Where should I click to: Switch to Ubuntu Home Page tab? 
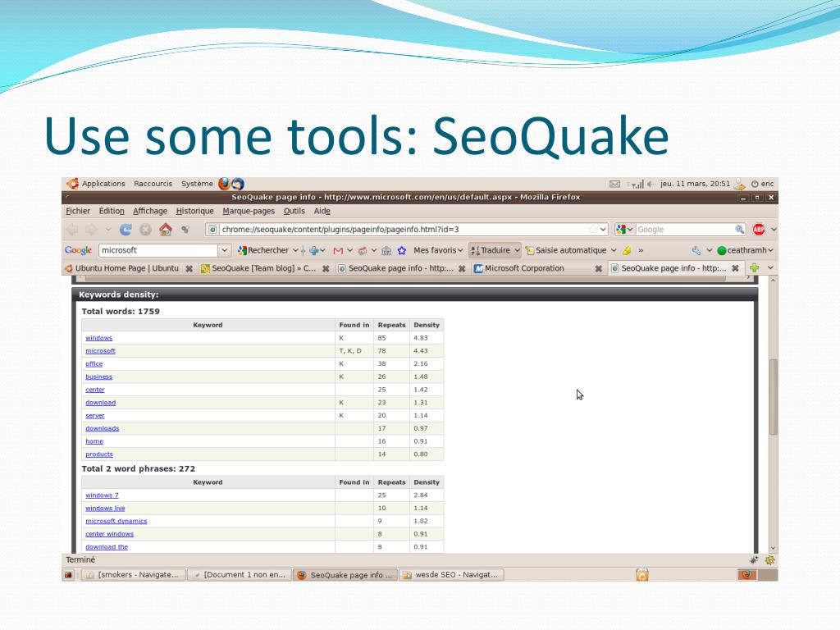pyautogui.click(x=129, y=268)
